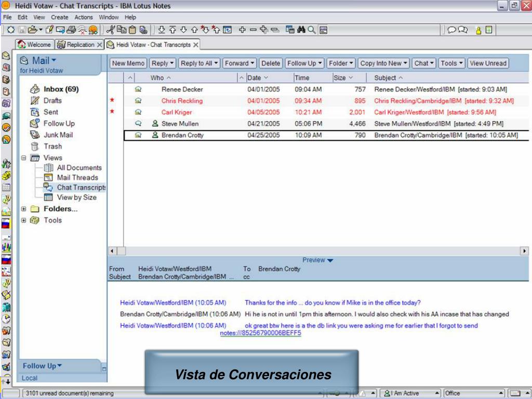Image resolution: width=532 pixels, height=399 pixels.
Task: Select the All Documents view
Action: click(79, 168)
